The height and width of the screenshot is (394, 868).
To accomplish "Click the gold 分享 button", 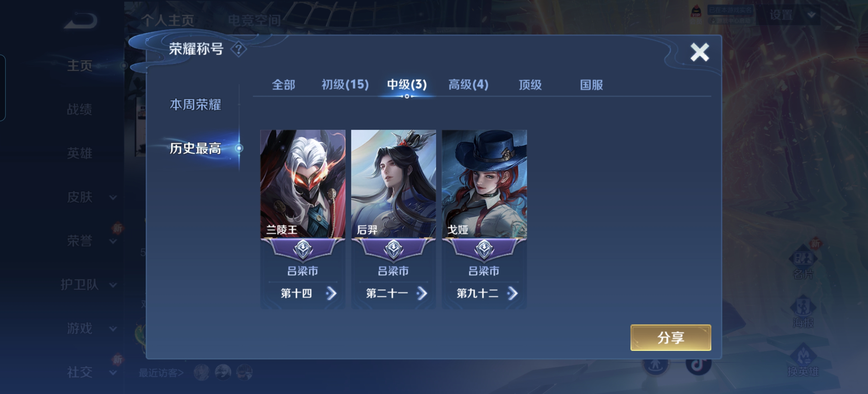I will click(671, 338).
